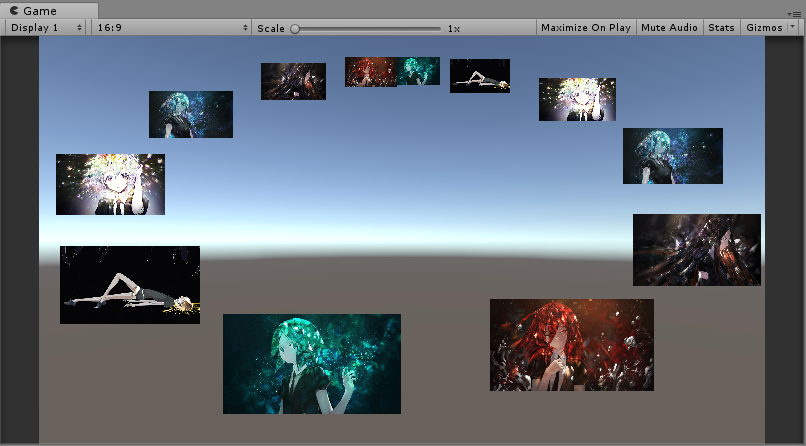806x446 pixels.
Task: Open the Gizmos dropdown arrow
Action: tap(793, 28)
